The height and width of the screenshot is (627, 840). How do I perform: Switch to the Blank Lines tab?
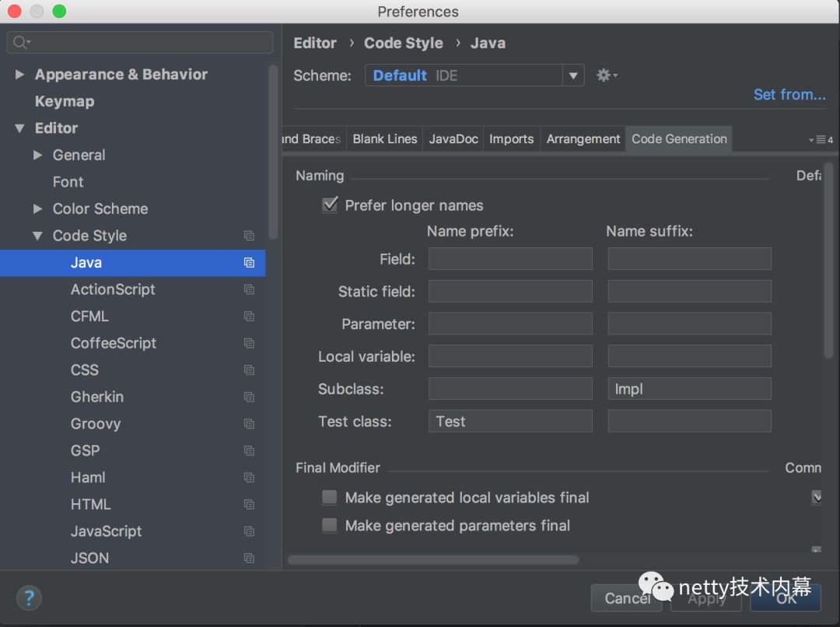click(385, 138)
